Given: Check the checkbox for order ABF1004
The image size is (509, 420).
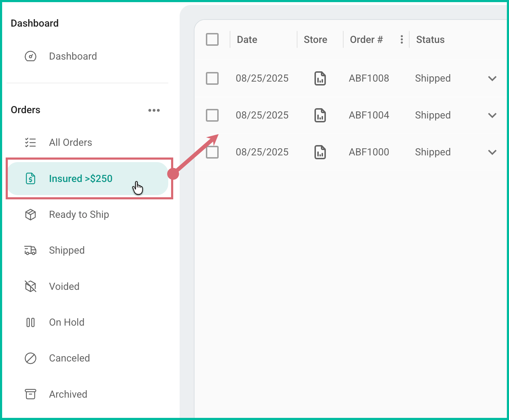Looking at the screenshot, I should pyautogui.click(x=212, y=115).
